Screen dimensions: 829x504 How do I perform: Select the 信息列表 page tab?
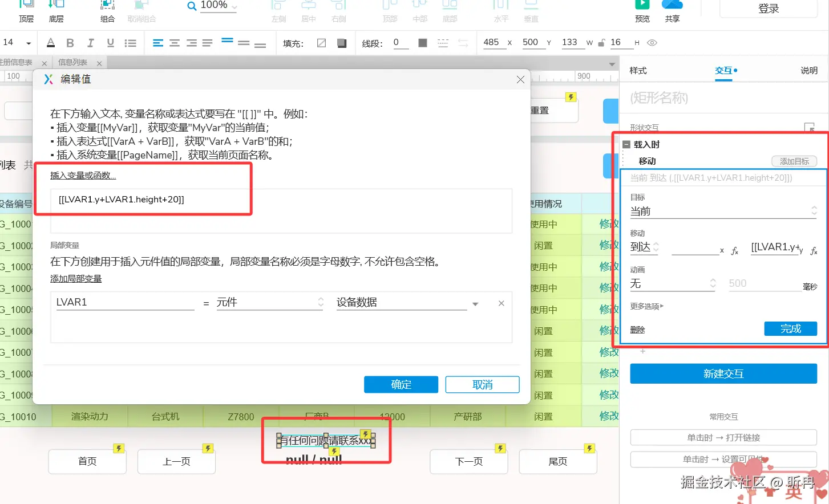point(72,63)
